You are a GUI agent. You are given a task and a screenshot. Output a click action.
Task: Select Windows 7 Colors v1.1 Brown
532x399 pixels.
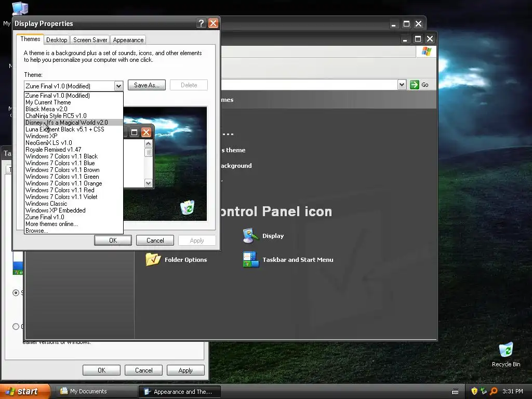74,170
